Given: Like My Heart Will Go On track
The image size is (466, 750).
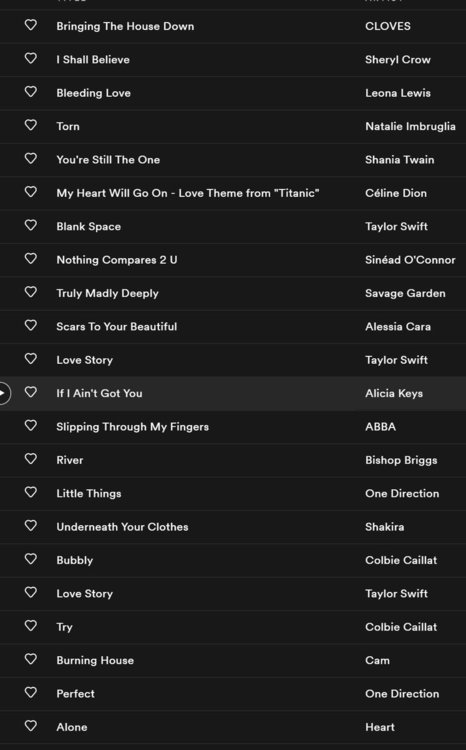Looking at the screenshot, I should click(31, 192).
